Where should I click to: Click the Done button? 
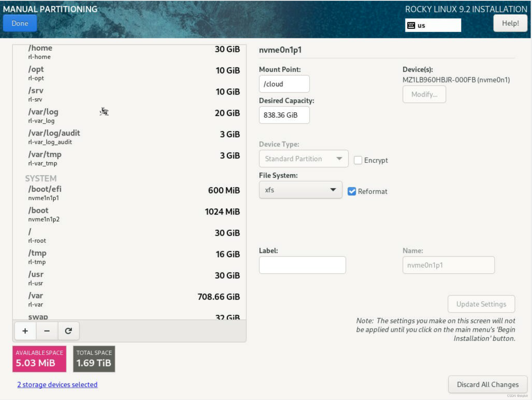click(x=20, y=23)
